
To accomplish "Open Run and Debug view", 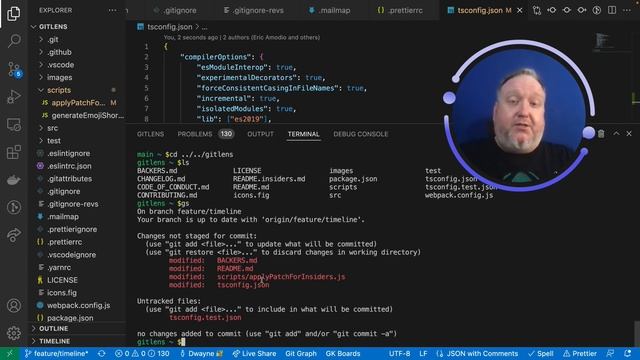I will [14, 97].
